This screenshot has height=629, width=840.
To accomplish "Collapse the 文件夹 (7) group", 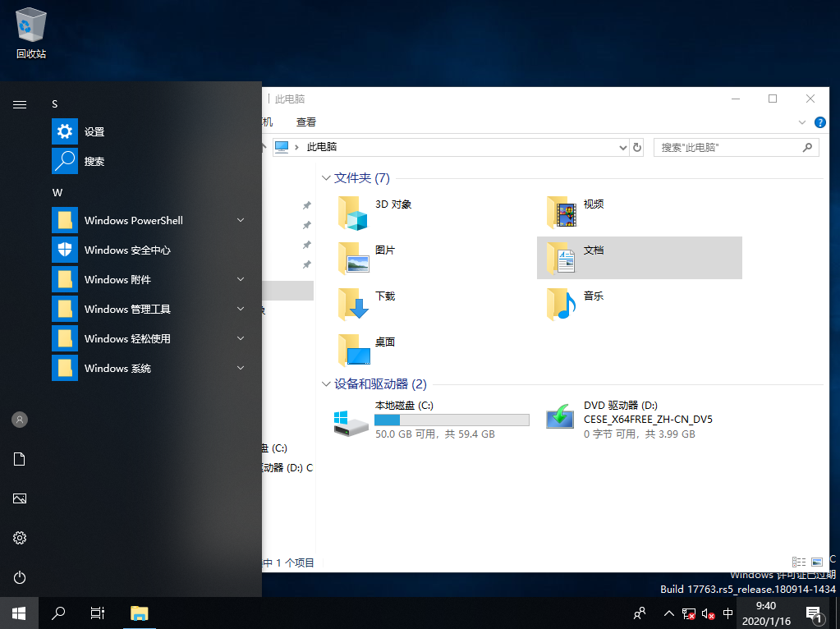I will coord(326,178).
